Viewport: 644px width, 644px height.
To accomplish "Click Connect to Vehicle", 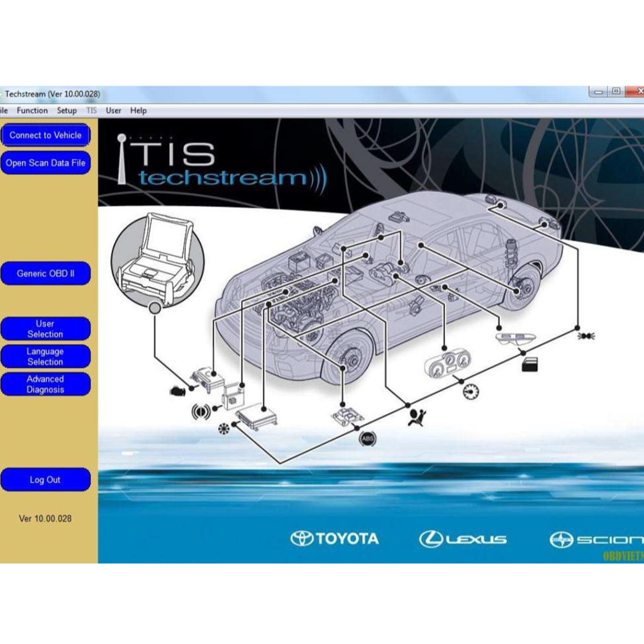I will click(x=46, y=135).
